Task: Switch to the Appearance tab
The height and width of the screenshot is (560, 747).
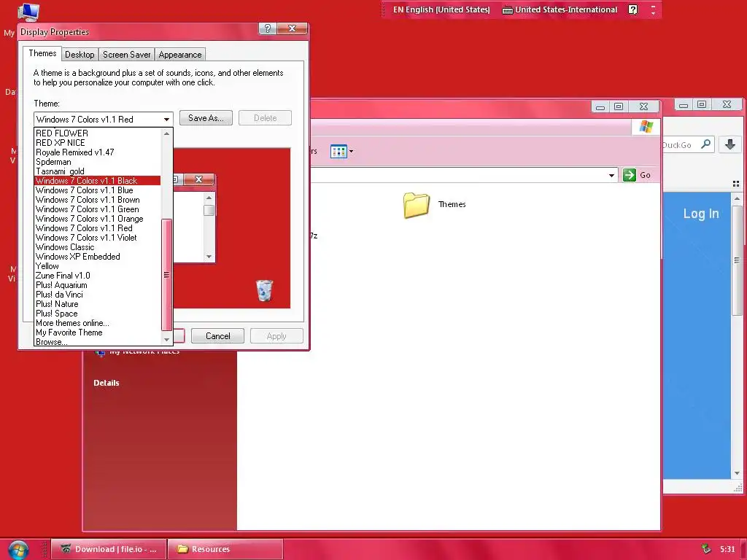Action: coord(180,55)
